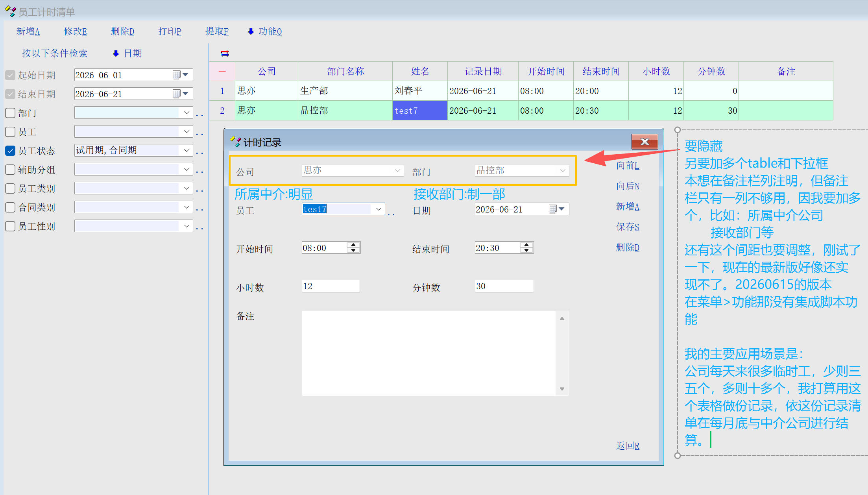This screenshot has width=868, height=495.
Task: Increase 结束时间 with the up spinner
Action: [x=526, y=245]
